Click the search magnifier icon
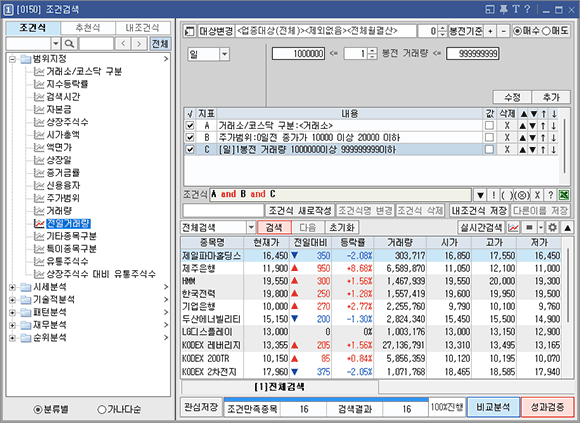 point(69,44)
